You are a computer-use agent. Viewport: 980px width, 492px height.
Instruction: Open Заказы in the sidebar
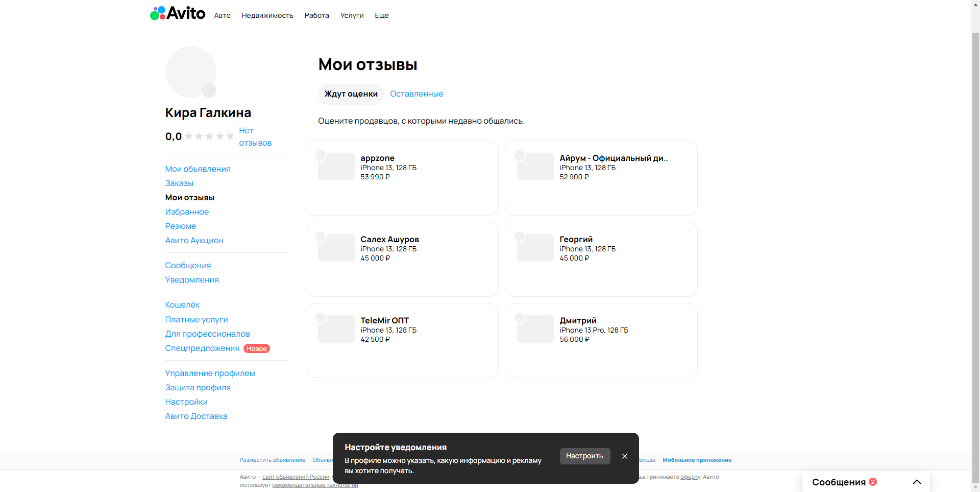[x=179, y=183]
